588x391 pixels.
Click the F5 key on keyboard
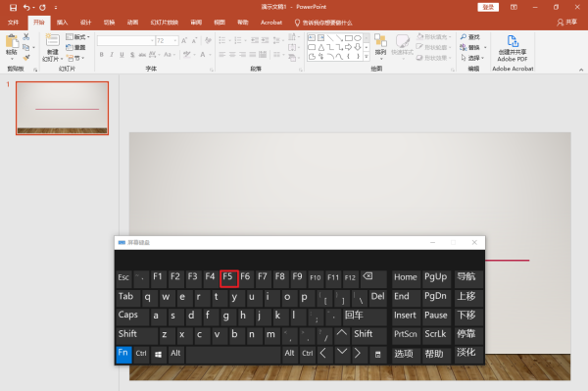pyautogui.click(x=228, y=278)
